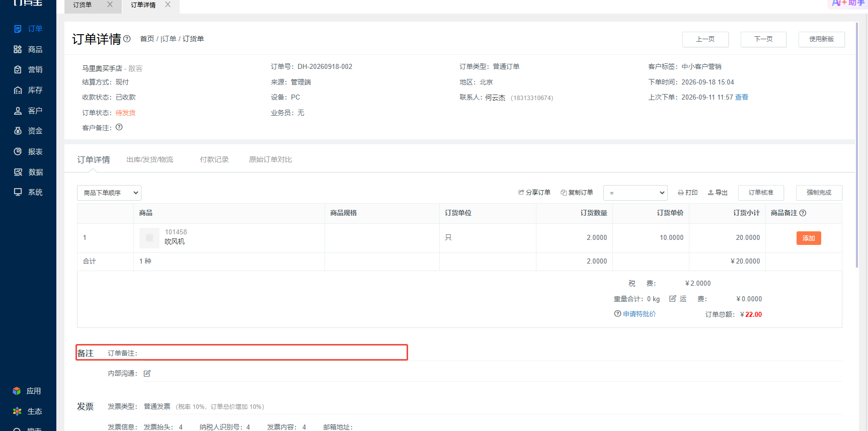Close the 订单详情 browser-style tab

168,5
